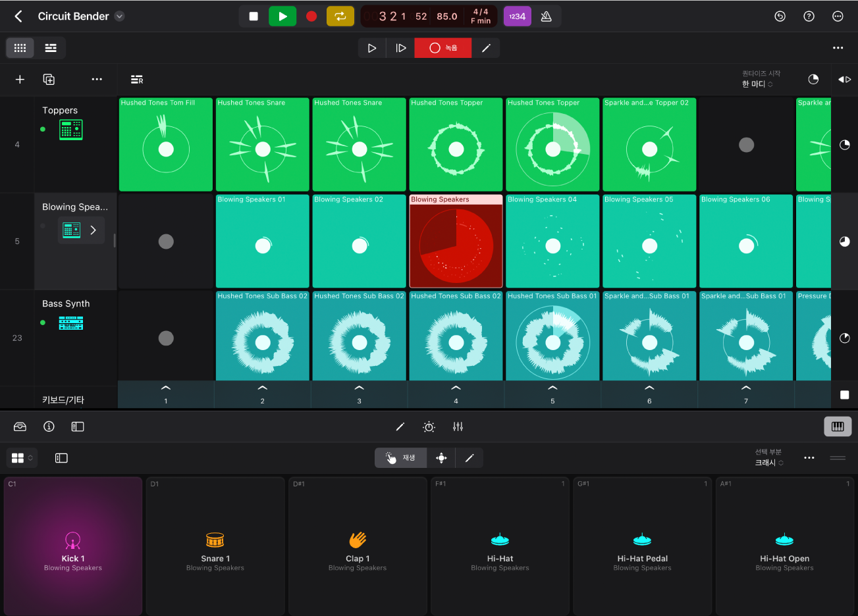This screenshot has width=858, height=616.
Task: Click the Toppers drum machine instrument icon
Action: [71, 130]
